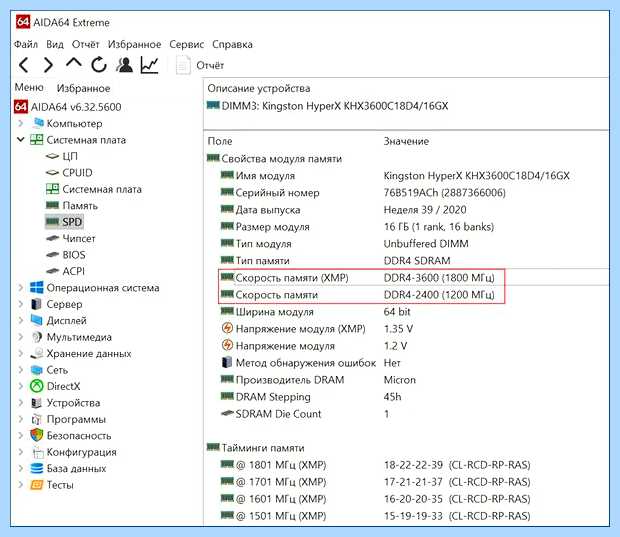The height and width of the screenshot is (537, 620).
Task: Click the Отчёт report toolbar button
Action: tap(200, 65)
